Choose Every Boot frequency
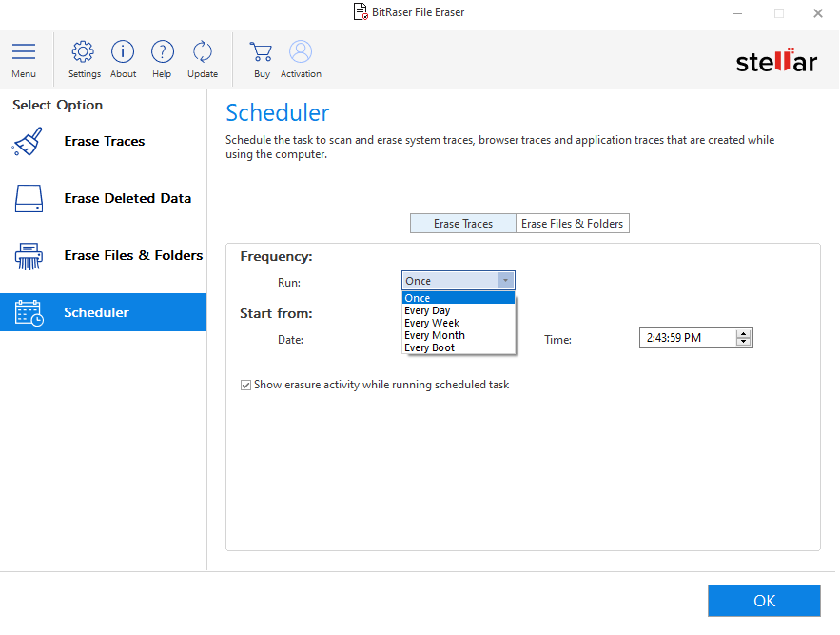The image size is (840, 635). pos(458,347)
